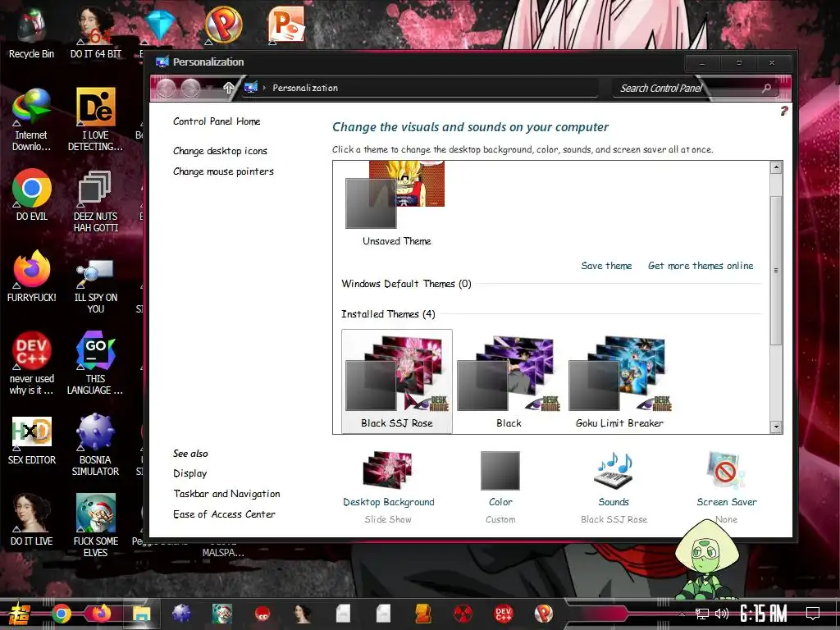This screenshot has width=840, height=630.
Task: Go back with the Back navigation button
Action: (x=166, y=88)
